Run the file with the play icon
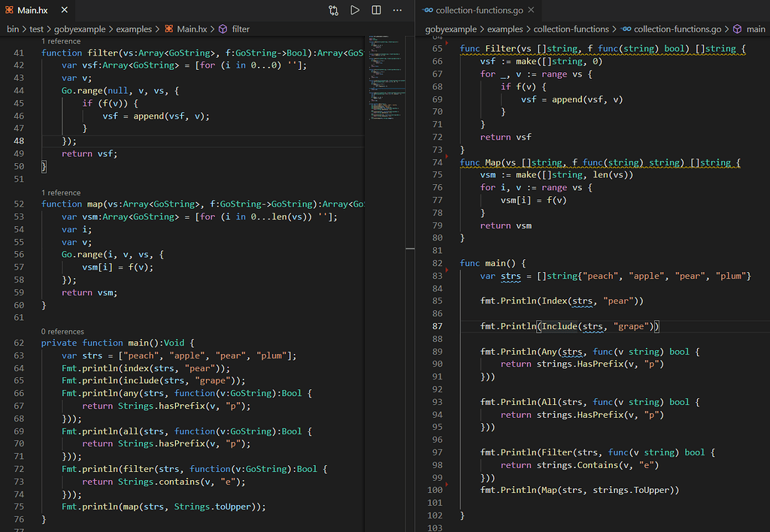The height and width of the screenshot is (532, 770). [x=355, y=11]
